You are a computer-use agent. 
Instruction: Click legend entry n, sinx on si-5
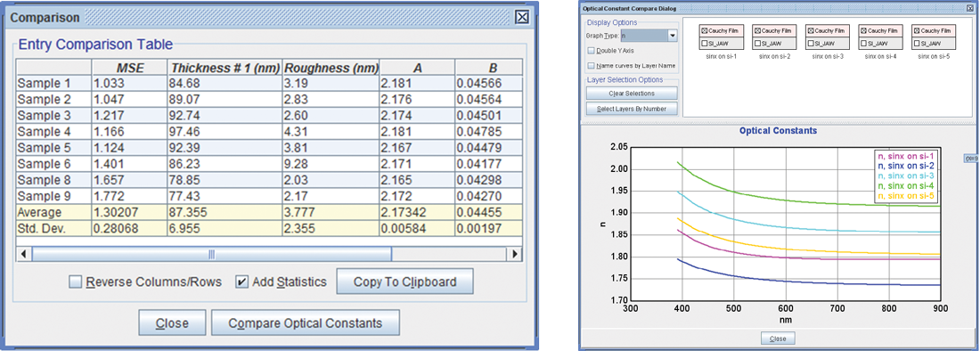[x=905, y=195]
